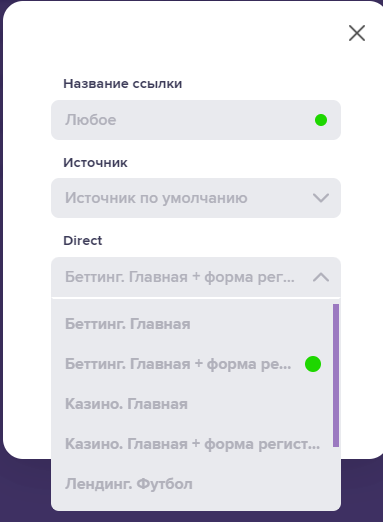Click the Direct label
The width and height of the screenshot is (383, 522).
83,240
